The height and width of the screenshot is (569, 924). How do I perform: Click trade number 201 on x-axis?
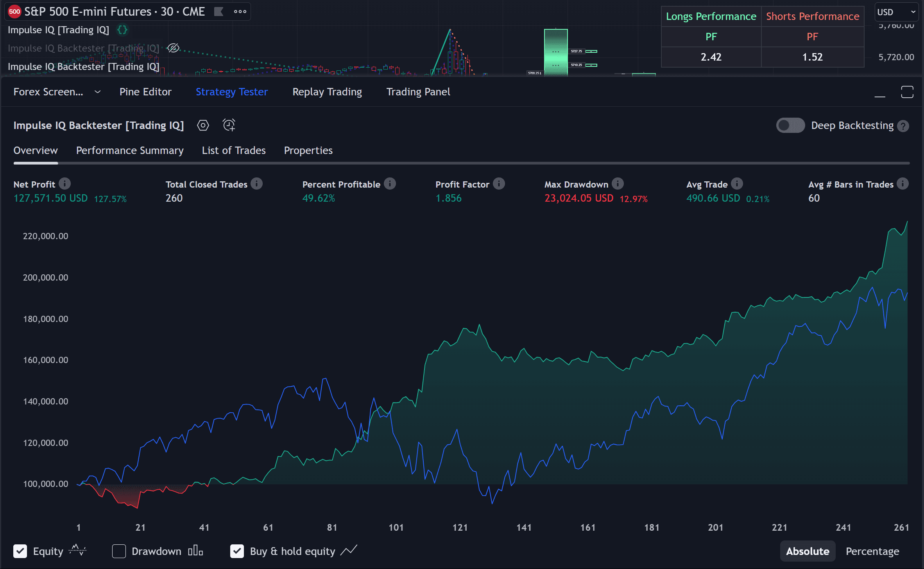(716, 528)
